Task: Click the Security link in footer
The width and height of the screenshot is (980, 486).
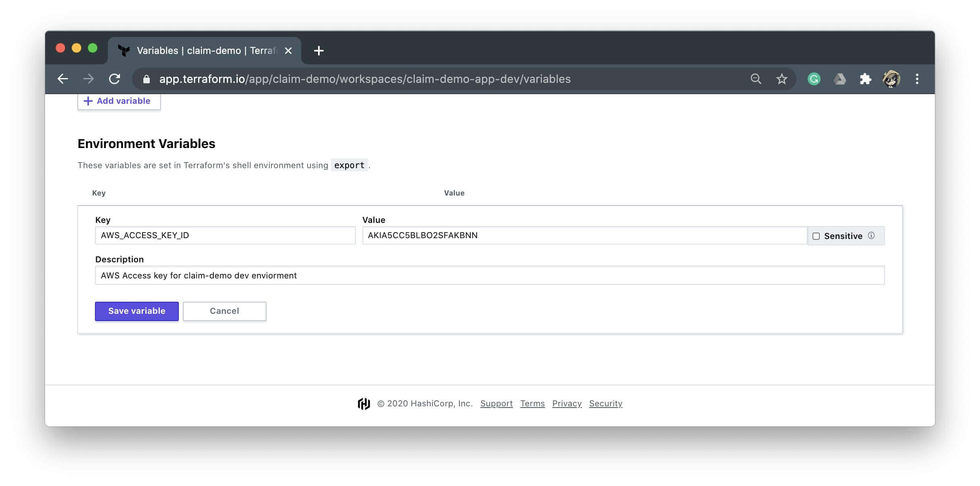Action: pyautogui.click(x=606, y=403)
